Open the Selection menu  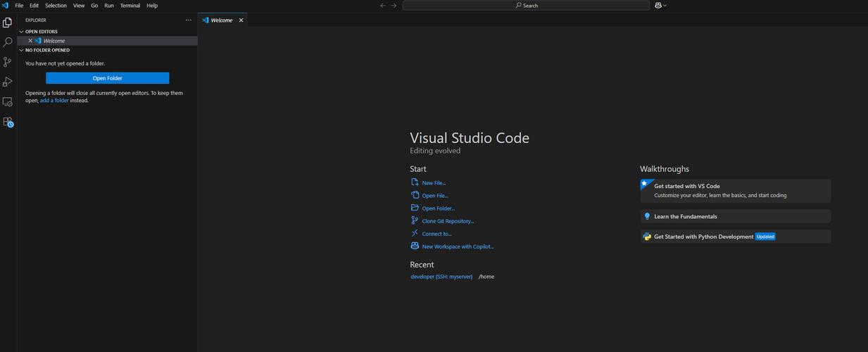[x=56, y=6]
